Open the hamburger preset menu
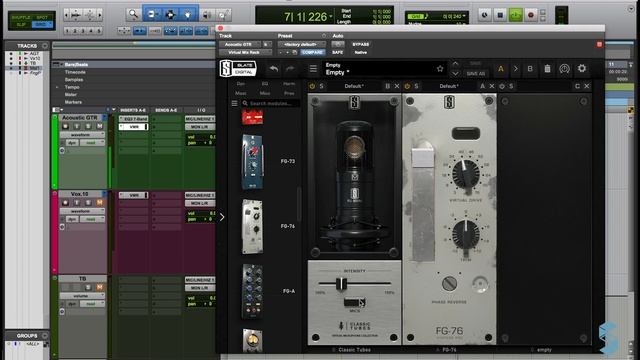Image resolution: width=640 pixels, height=360 pixels. [x=313, y=69]
